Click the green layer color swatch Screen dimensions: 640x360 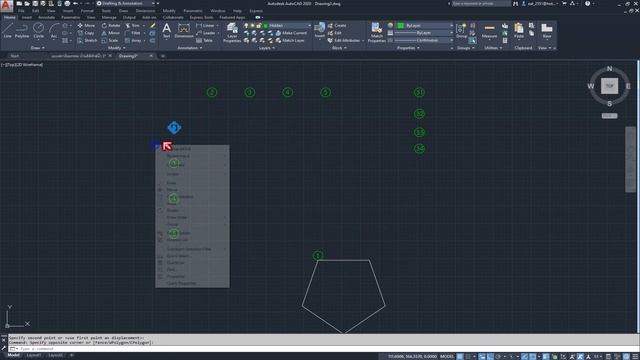[266, 25]
